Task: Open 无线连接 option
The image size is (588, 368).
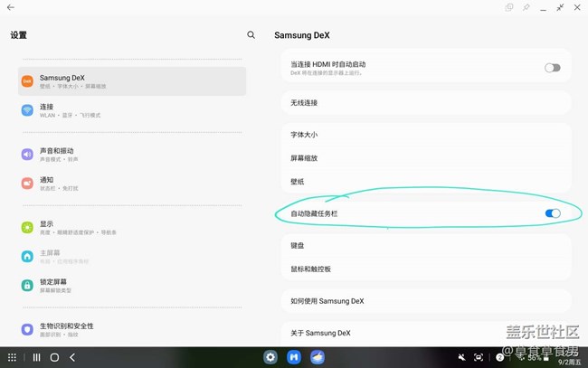Action: click(425, 103)
